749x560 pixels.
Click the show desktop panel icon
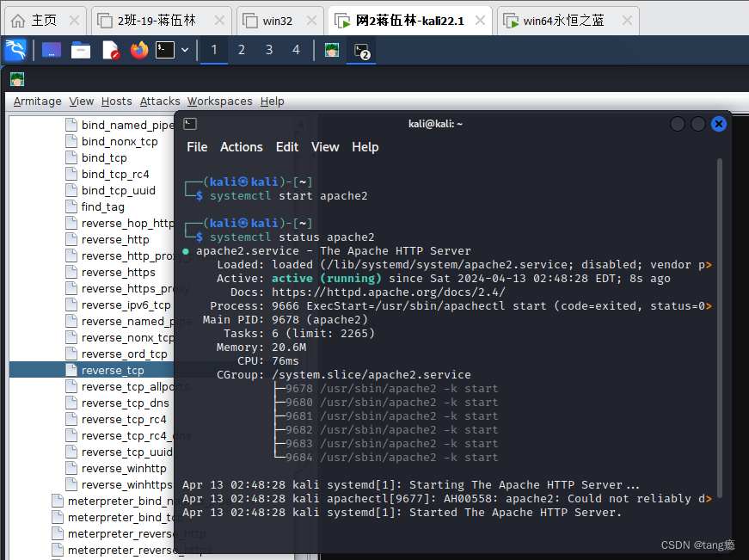coord(52,50)
